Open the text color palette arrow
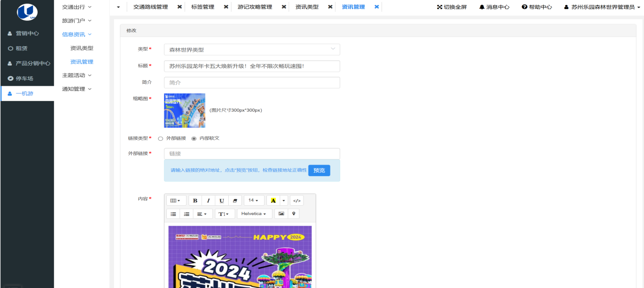This screenshot has width=644, height=288. click(284, 201)
